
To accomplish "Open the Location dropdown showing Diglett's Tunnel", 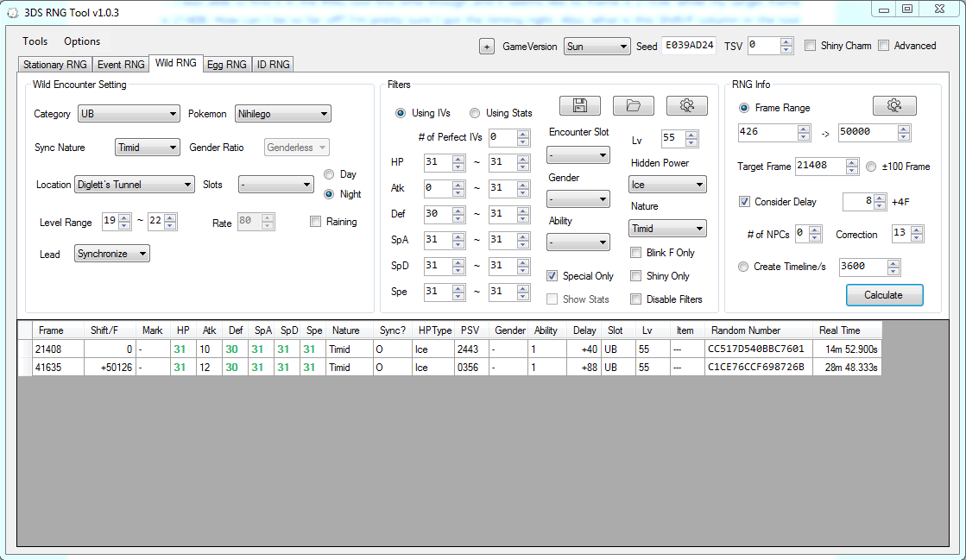I will (x=135, y=185).
